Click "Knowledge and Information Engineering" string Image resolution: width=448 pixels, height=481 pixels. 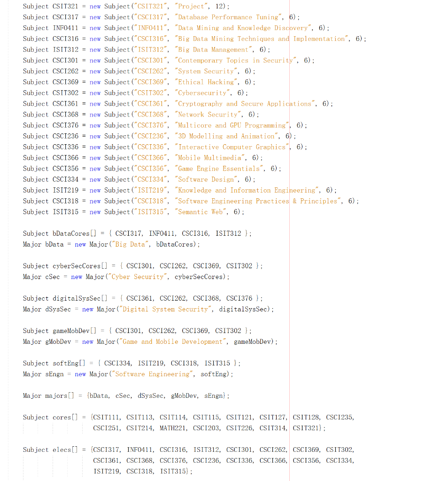click(247, 190)
